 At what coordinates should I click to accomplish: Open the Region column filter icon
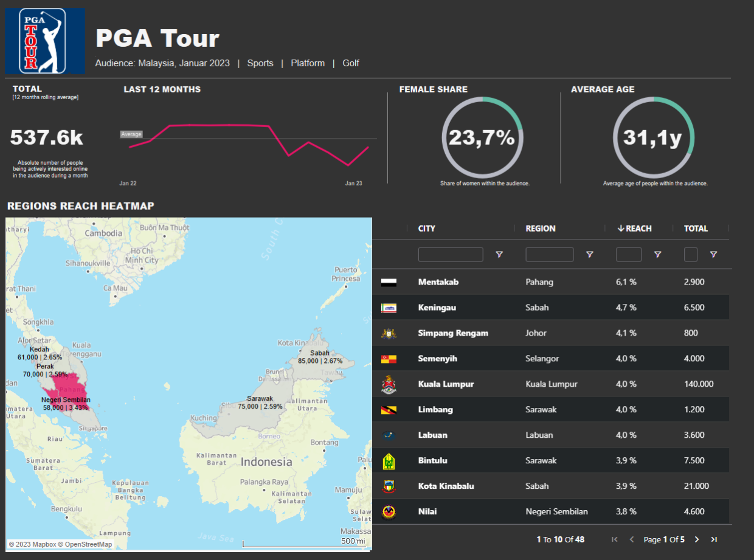tap(589, 255)
